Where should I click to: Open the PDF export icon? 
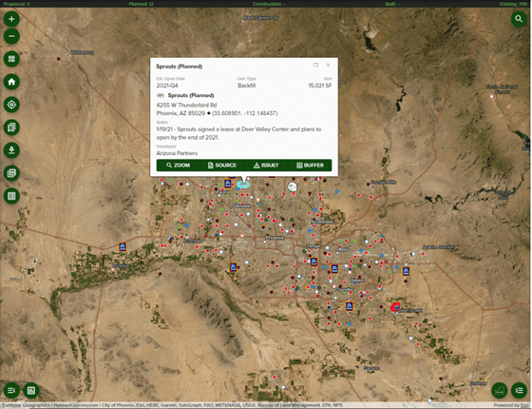[12, 173]
